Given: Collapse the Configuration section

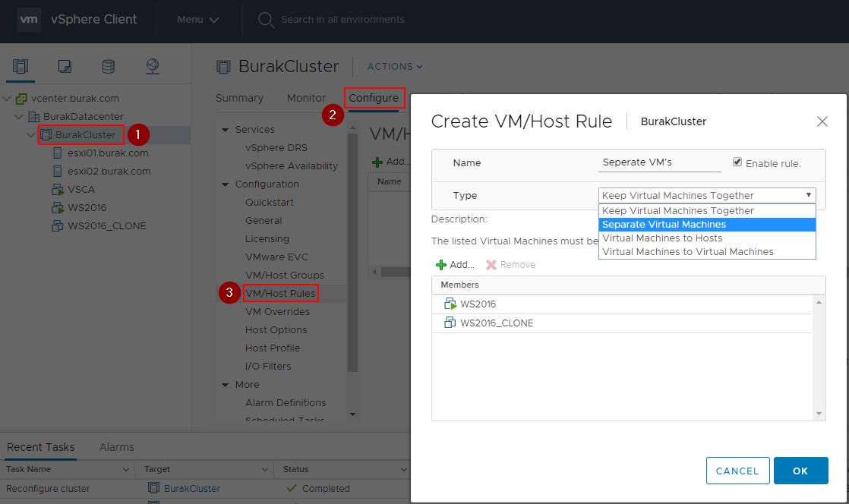Looking at the screenshot, I should coord(226,184).
